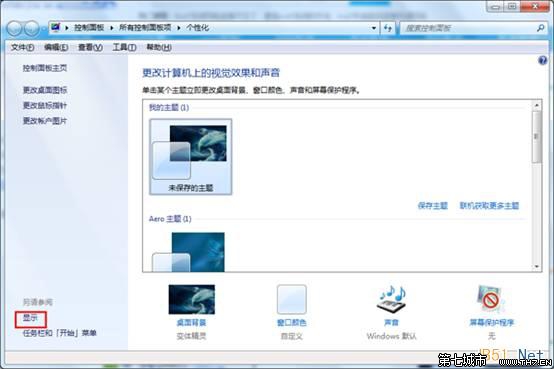The width and height of the screenshot is (554, 369).
Task: Expand arrow after 控制面板 in breadcrumb
Action: coord(112,28)
